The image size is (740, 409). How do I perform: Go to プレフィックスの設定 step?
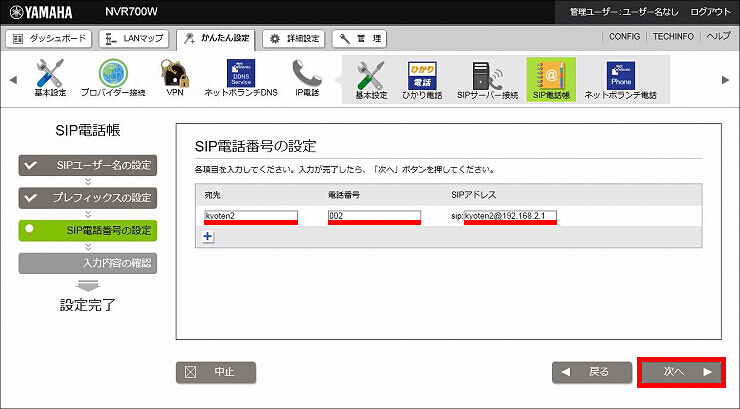(88, 198)
